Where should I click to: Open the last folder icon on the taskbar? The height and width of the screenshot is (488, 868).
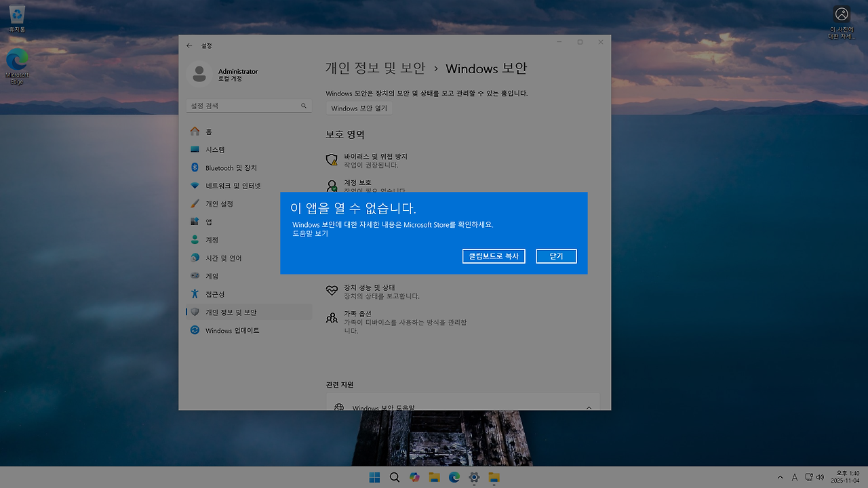point(494,477)
